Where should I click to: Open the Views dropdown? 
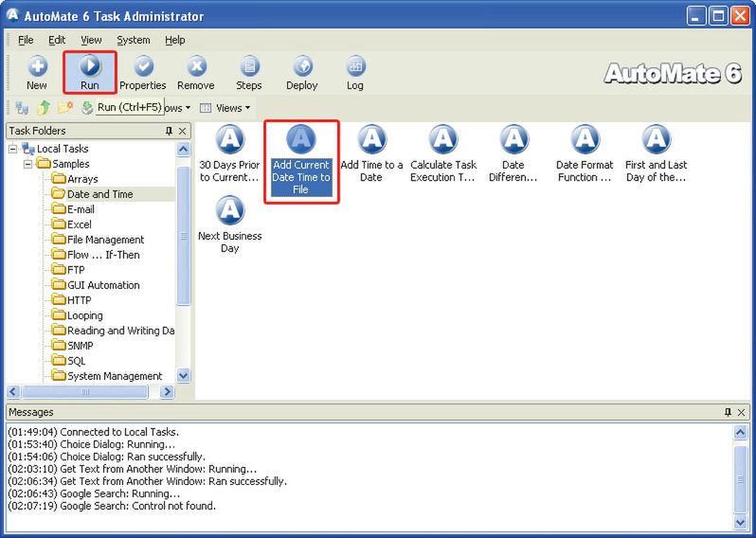click(x=225, y=108)
